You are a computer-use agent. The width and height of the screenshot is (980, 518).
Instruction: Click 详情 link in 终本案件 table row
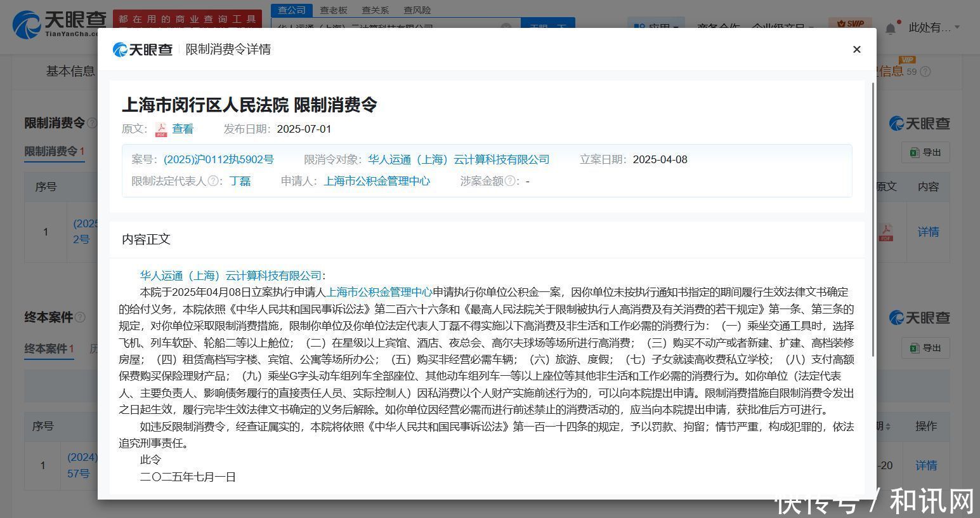(x=926, y=465)
